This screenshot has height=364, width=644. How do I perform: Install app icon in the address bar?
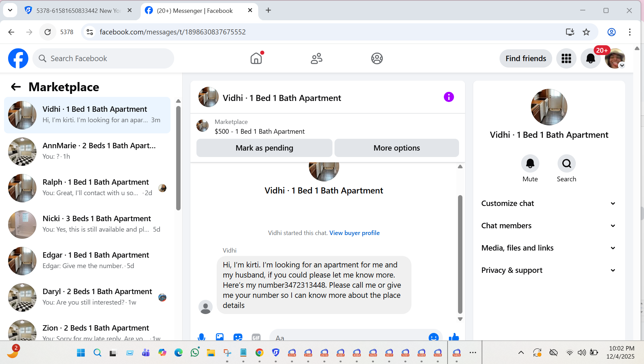click(570, 32)
